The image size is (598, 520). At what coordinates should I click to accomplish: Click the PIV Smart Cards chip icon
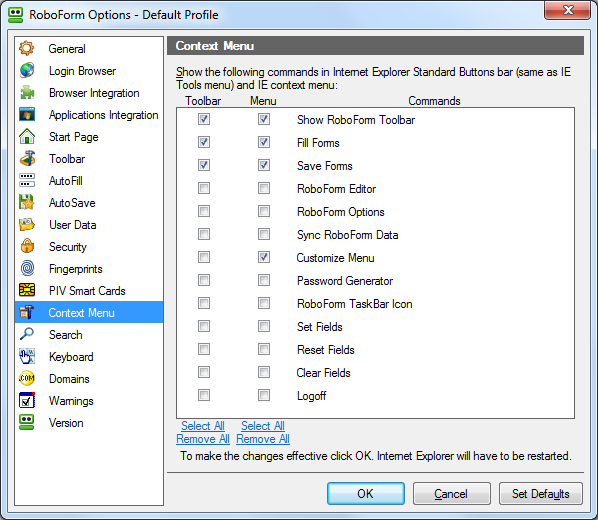click(27, 290)
